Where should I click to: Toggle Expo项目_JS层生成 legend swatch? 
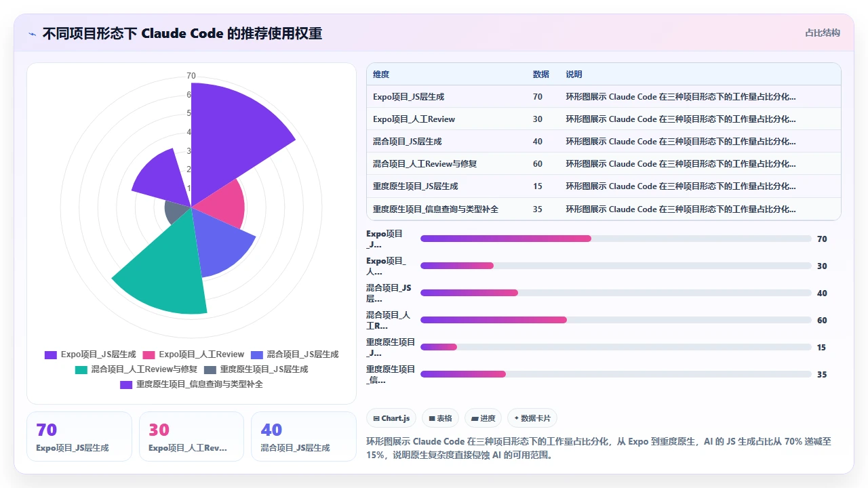[x=50, y=354]
